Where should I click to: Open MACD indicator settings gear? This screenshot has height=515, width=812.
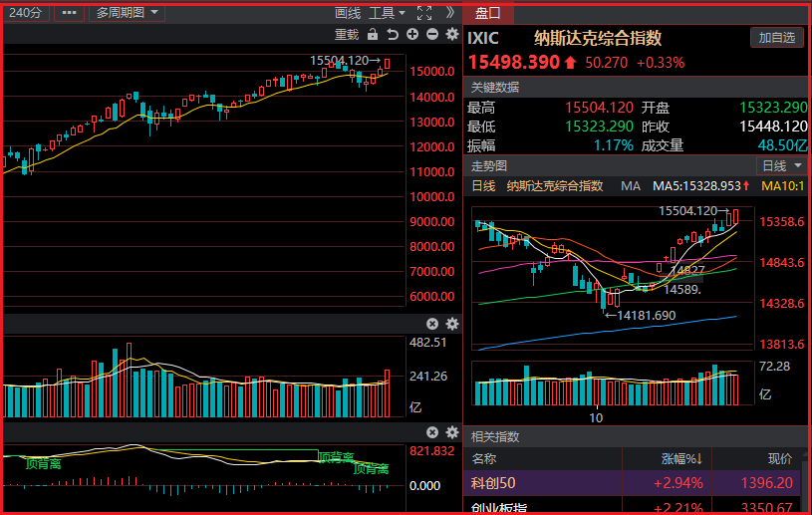(452, 432)
